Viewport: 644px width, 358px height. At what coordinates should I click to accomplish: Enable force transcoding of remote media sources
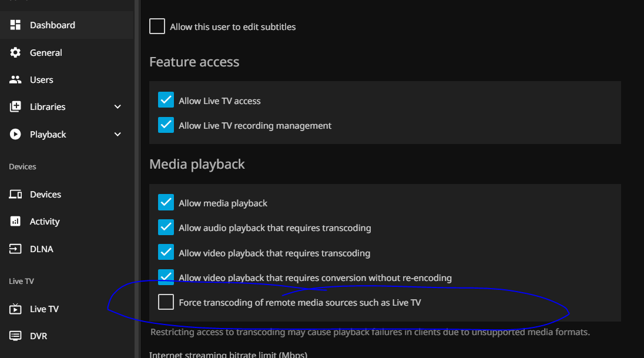[166, 302]
